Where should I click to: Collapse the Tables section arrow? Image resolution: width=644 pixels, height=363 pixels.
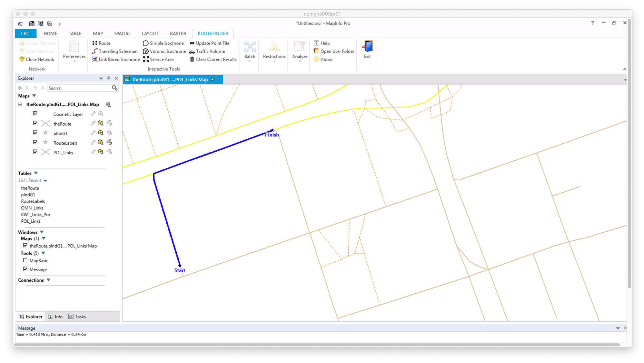36,173
